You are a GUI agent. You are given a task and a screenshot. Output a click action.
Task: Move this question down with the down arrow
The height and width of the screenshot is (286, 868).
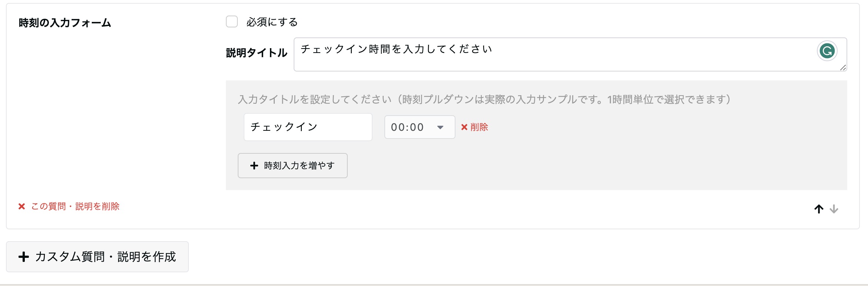point(834,209)
